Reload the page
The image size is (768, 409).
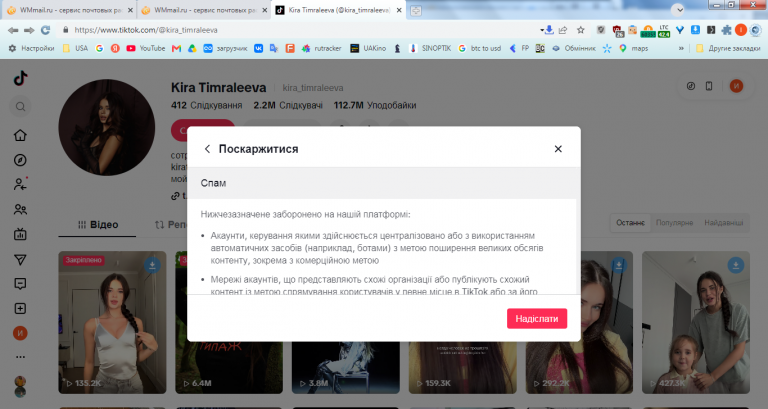pos(46,30)
